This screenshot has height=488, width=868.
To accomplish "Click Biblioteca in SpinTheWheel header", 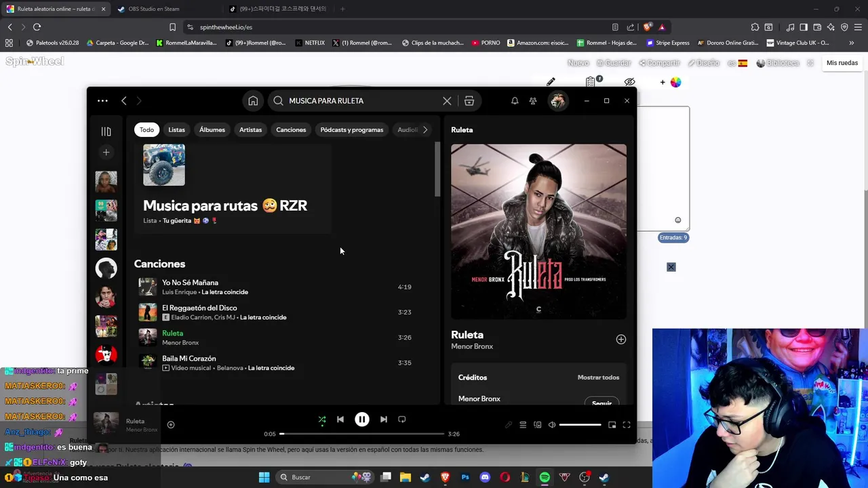I will 778,63.
